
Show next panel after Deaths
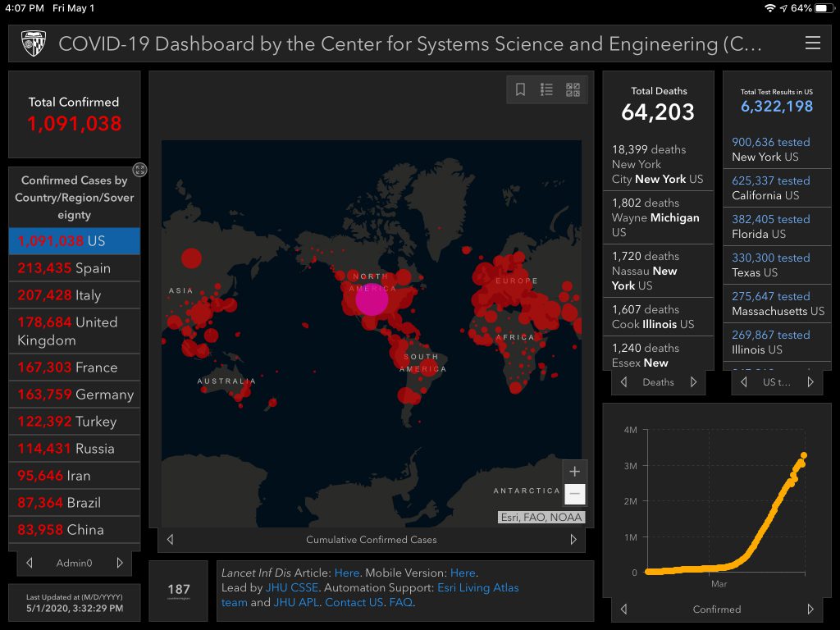[x=694, y=382]
